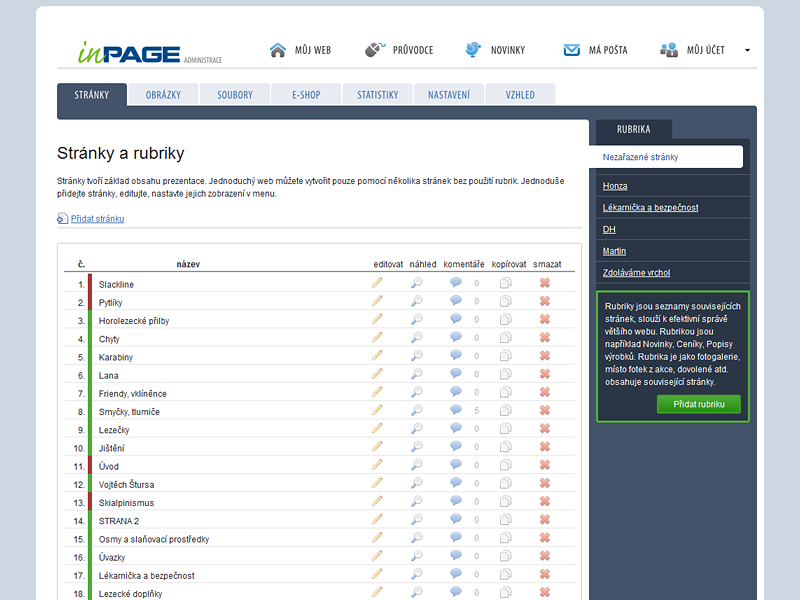
Task: Open the Můj web menu
Action: pos(300,50)
